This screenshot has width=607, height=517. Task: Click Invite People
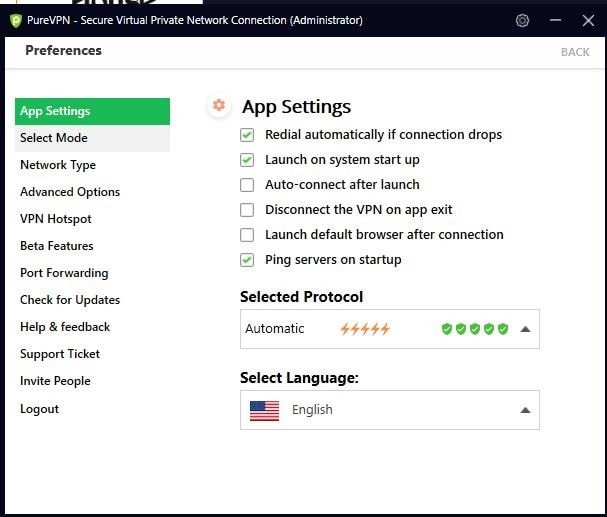(x=55, y=381)
